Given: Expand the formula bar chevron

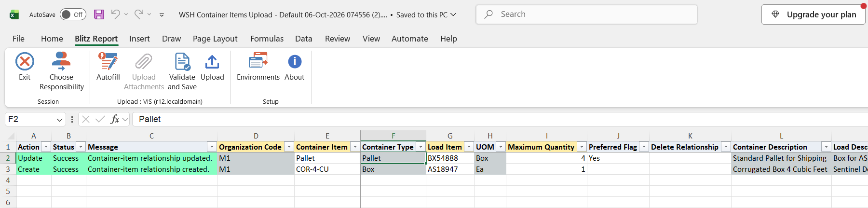Looking at the screenshot, I should (125, 120).
